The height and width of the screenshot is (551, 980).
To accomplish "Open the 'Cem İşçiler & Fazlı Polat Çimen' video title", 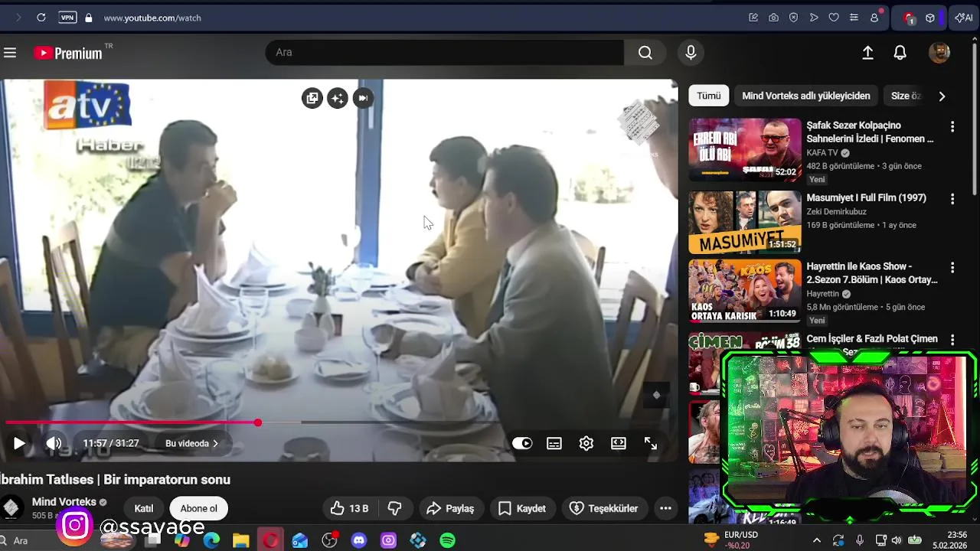I will point(872,339).
